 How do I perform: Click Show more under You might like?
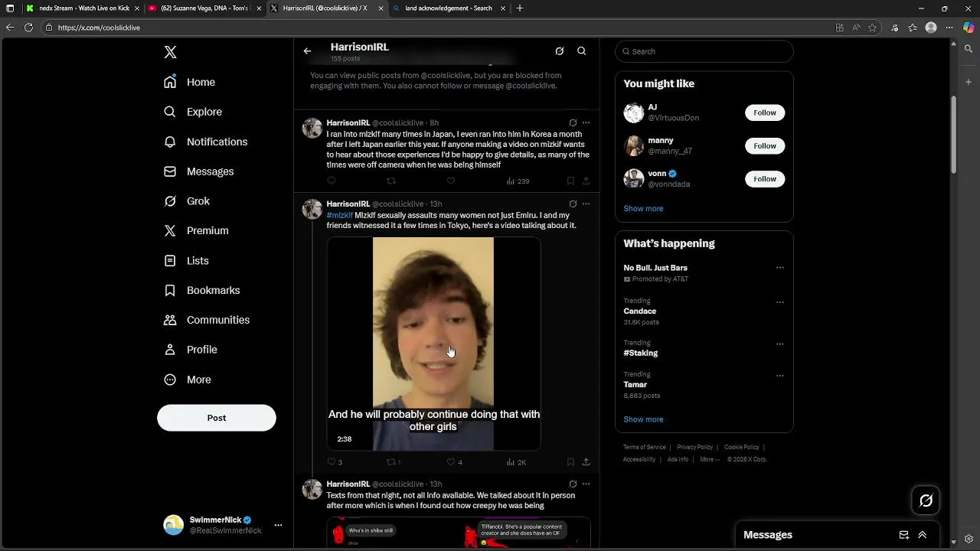(x=643, y=208)
